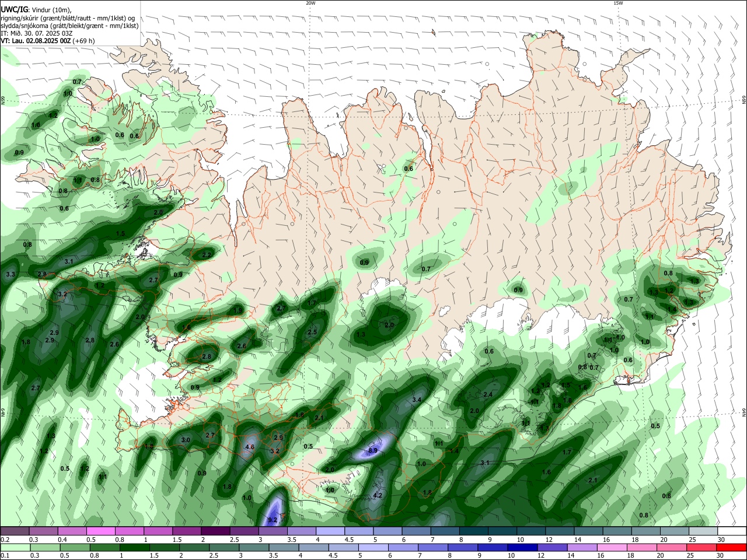Click the 9.2 precipitation value on the map
Screen dimensions: 747x560
tap(273, 520)
